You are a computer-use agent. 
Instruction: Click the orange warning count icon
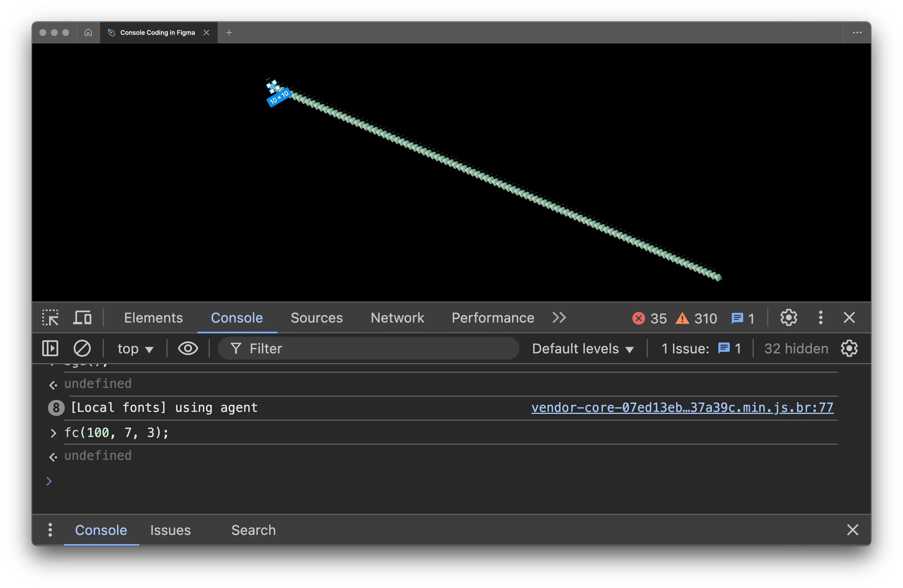coord(682,318)
